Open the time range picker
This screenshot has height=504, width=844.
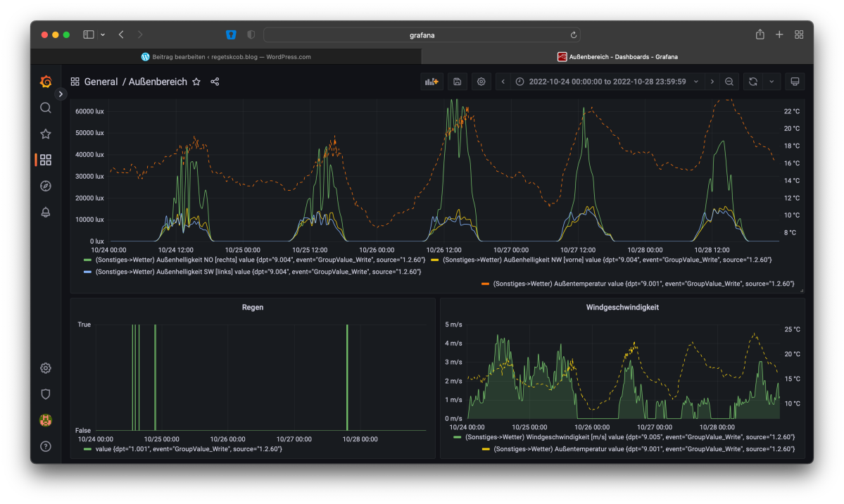pos(607,82)
